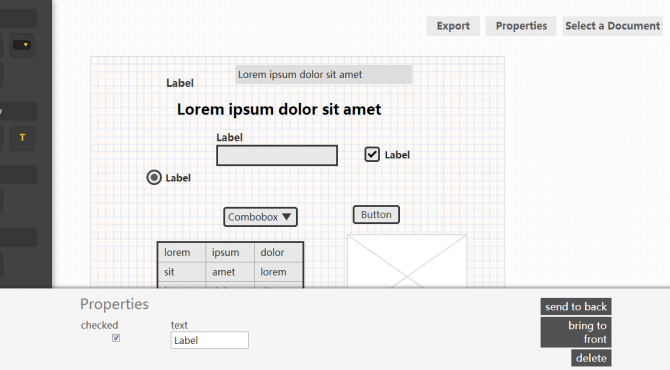Select the gray Lorem ipsum text box

(x=323, y=74)
